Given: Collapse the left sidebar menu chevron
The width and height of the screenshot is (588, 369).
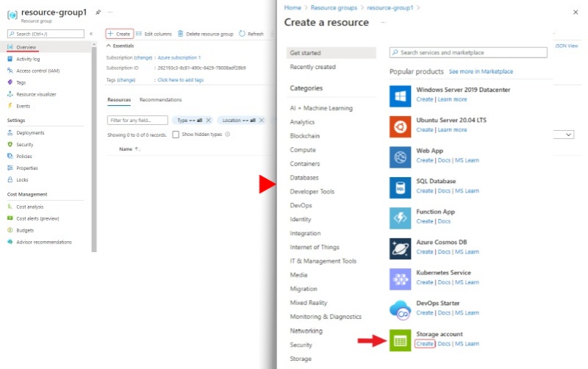Looking at the screenshot, I should point(91,34).
